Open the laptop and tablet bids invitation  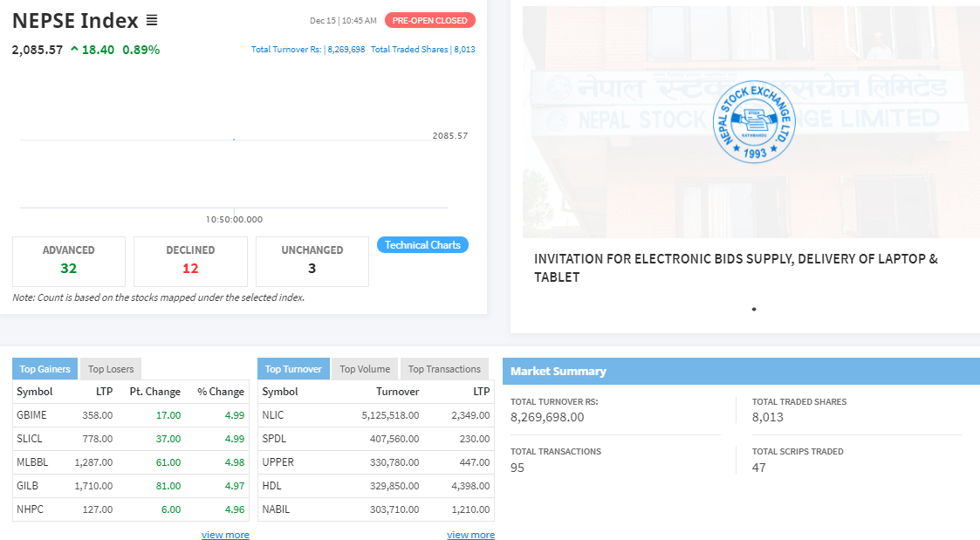tap(736, 268)
